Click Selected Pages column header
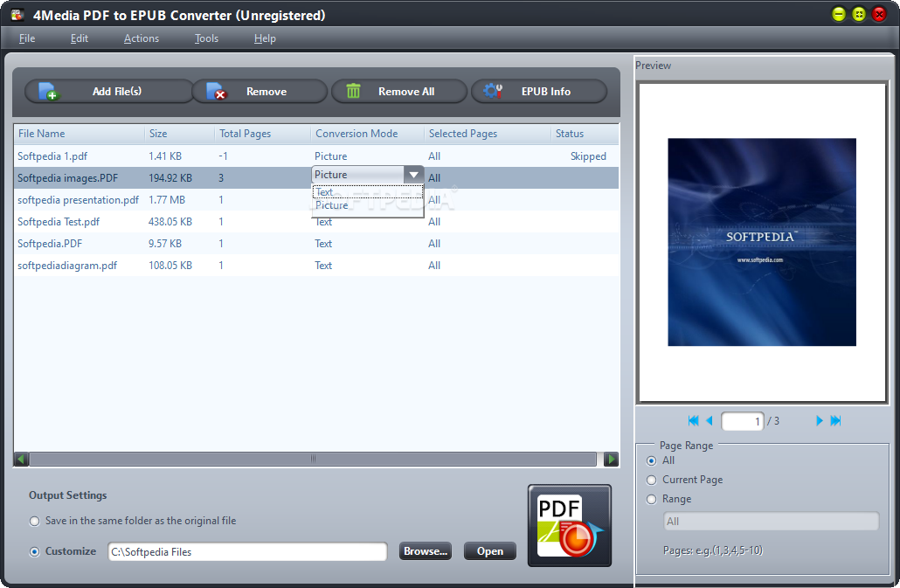 click(488, 133)
